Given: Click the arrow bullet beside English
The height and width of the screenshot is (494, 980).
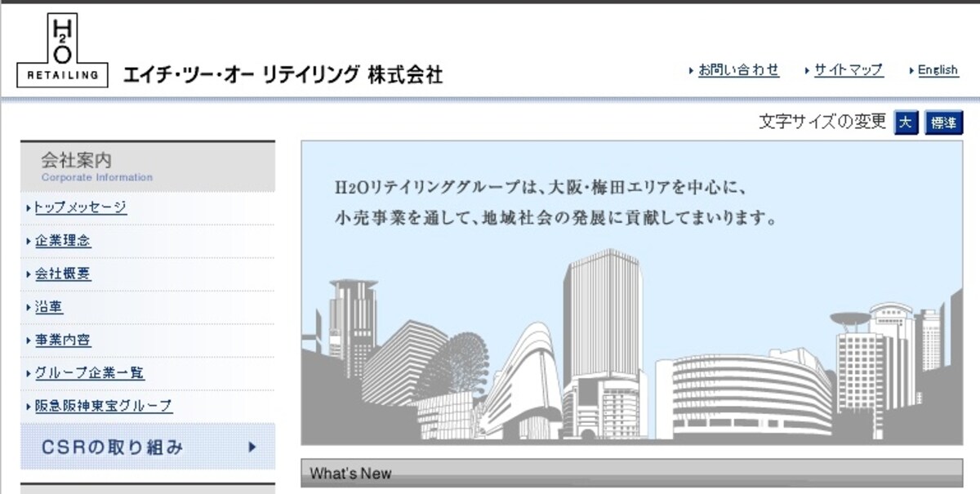Looking at the screenshot, I should coord(911,71).
